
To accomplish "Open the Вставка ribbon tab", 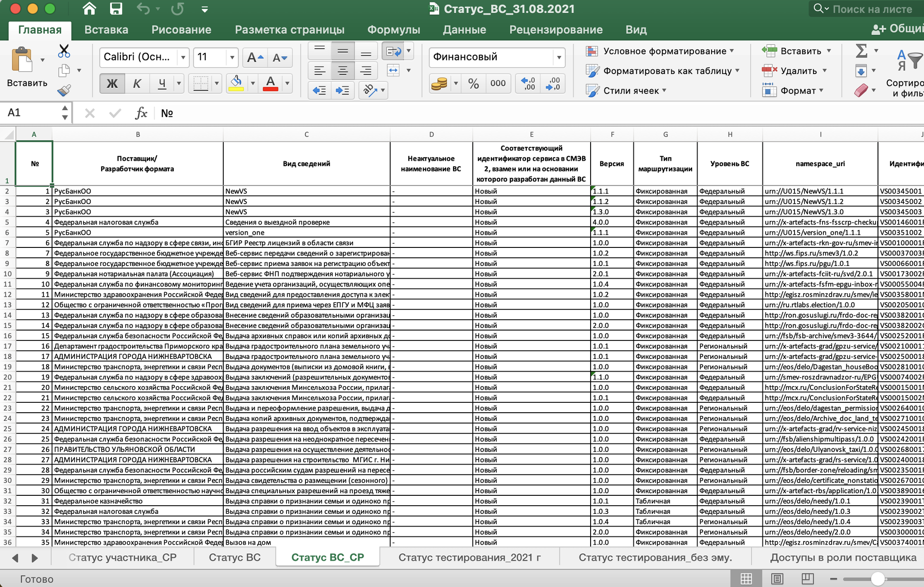I will click(106, 30).
